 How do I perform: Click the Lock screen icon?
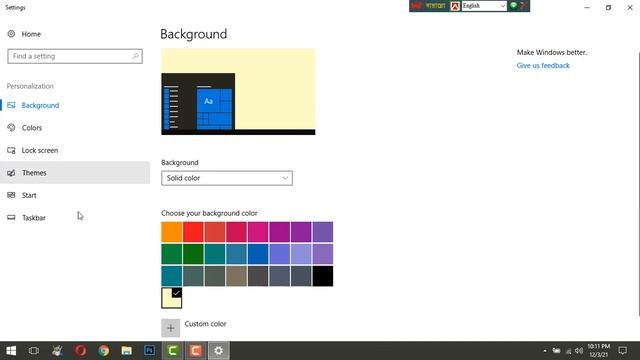11,150
